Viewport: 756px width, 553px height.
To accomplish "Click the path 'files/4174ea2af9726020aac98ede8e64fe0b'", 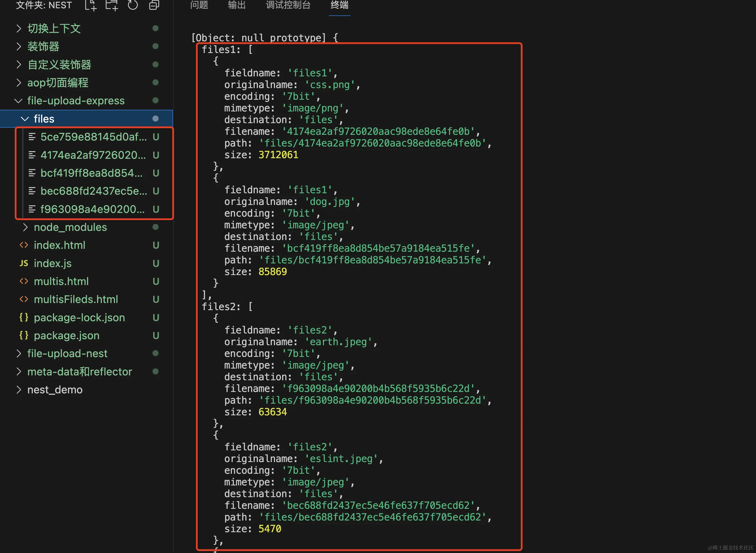I will click(x=373, y=143).
